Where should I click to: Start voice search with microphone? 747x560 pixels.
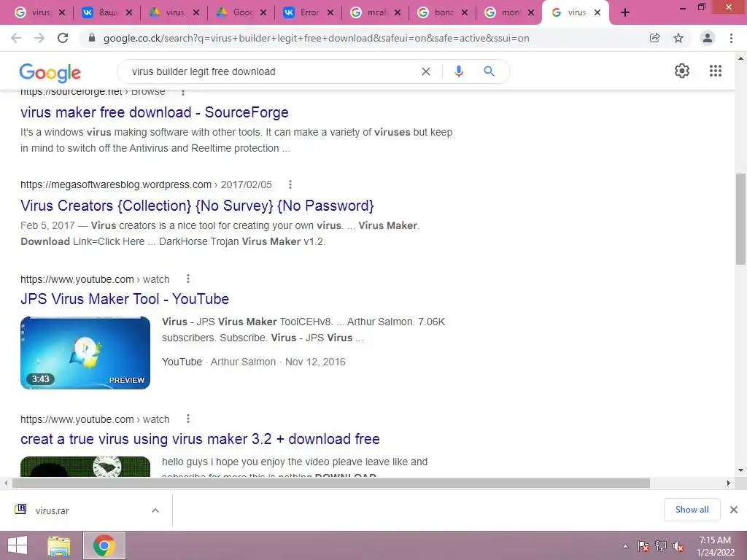click(x=458, y=71)
